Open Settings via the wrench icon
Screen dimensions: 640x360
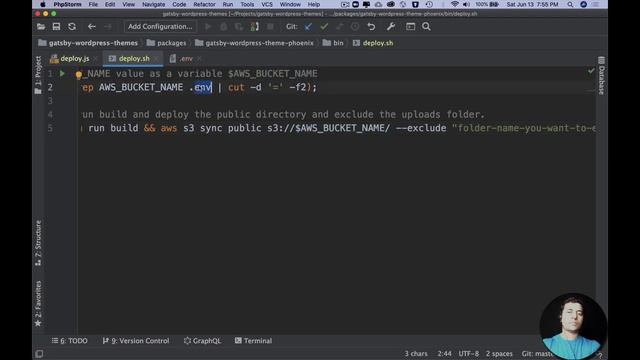pyautogui.click(x=391, y=27)
